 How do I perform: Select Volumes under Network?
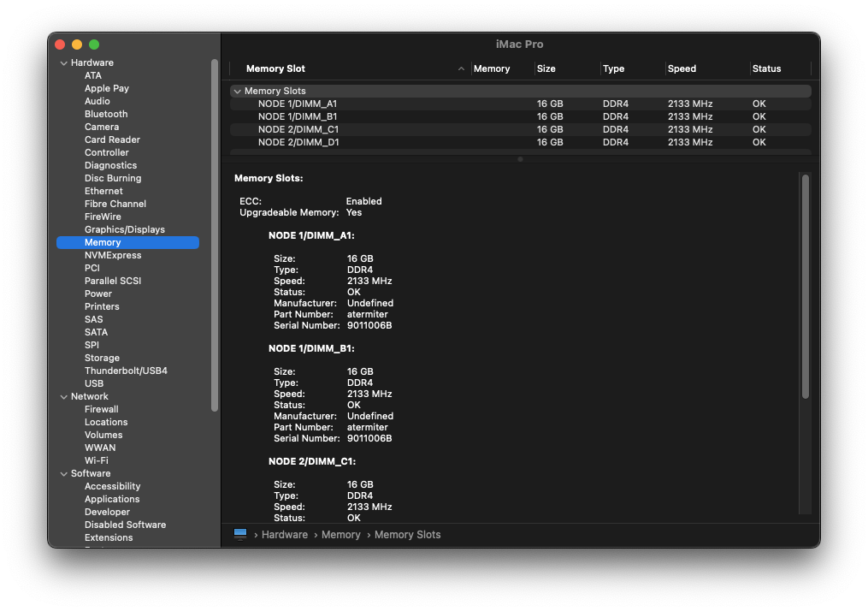103,435
